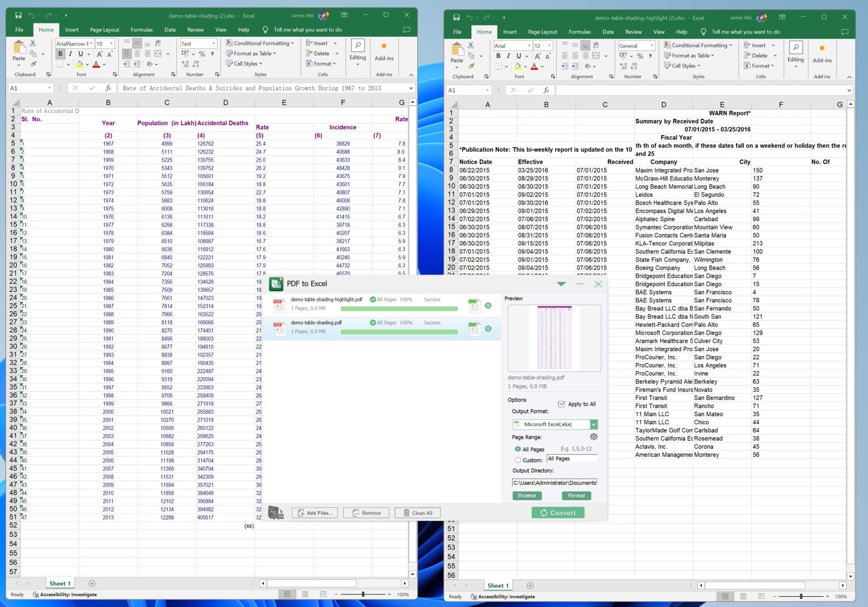Click Fill Color bucket in left Excel
This screenshot has width=868, height=607.
(x=79, y=64)
